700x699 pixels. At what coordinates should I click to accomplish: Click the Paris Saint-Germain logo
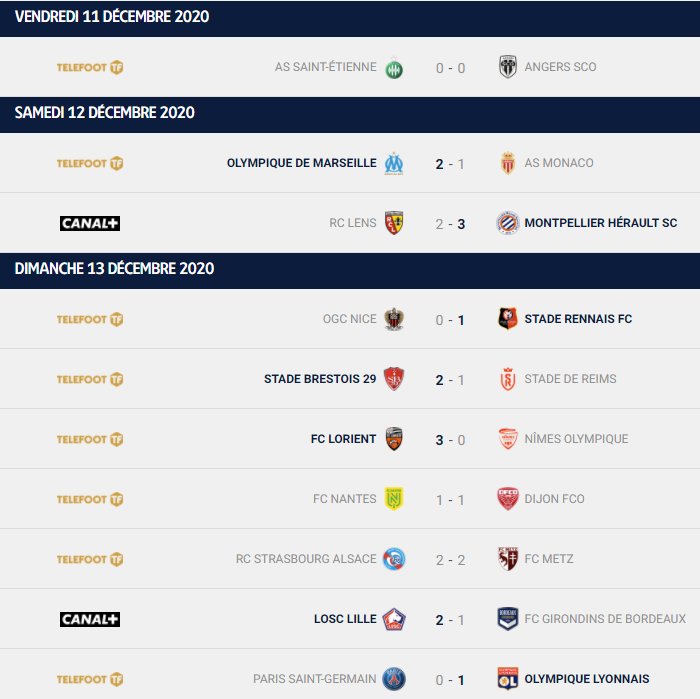[394, 679]
